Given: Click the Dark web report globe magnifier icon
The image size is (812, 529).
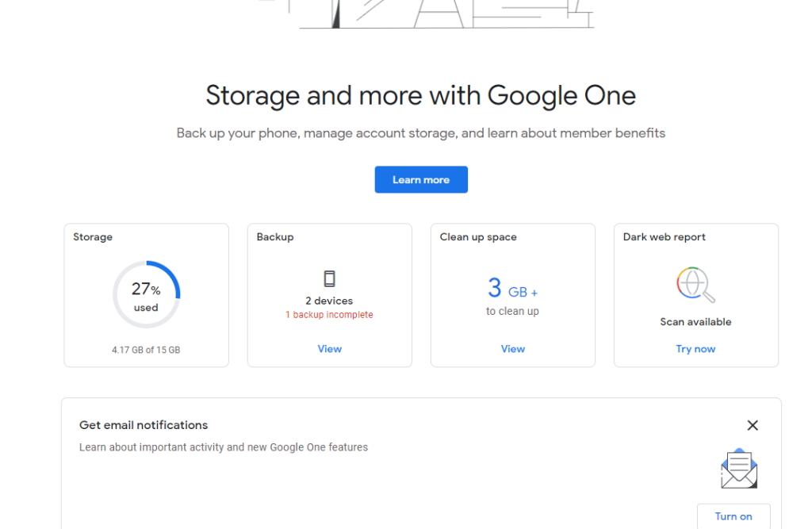Looking at the screenshot, I should pyautogui.click(x=695, y=285).
